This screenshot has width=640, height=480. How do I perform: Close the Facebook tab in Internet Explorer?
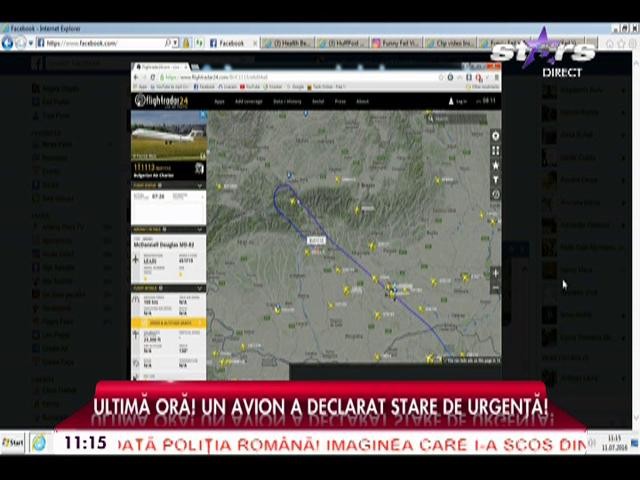click(x=256, y=43)
